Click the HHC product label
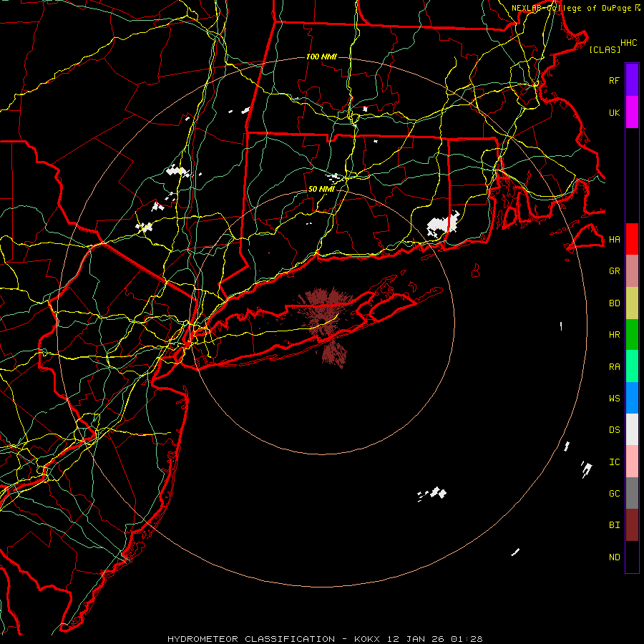This screenshot has width=644, height=644. point(628,43)
